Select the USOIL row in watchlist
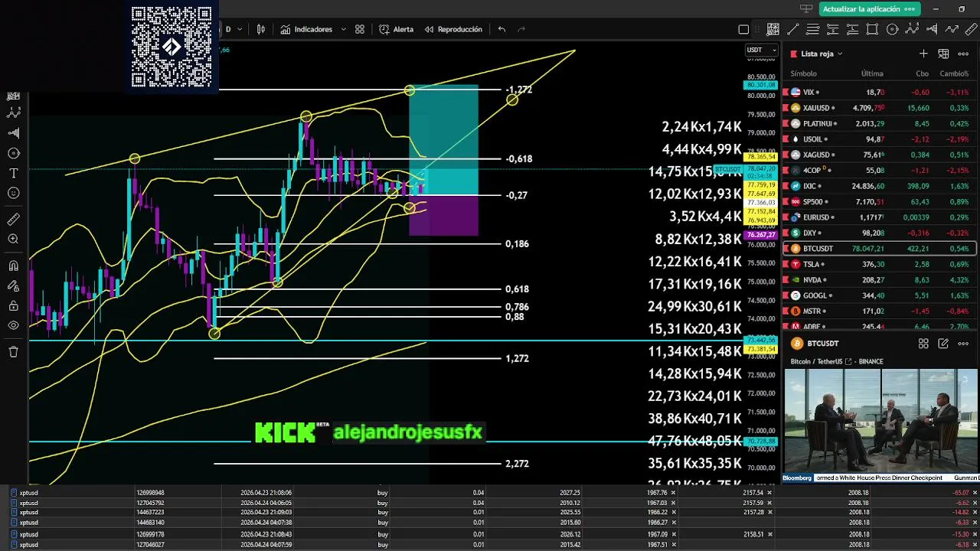 tap(879, 139)
